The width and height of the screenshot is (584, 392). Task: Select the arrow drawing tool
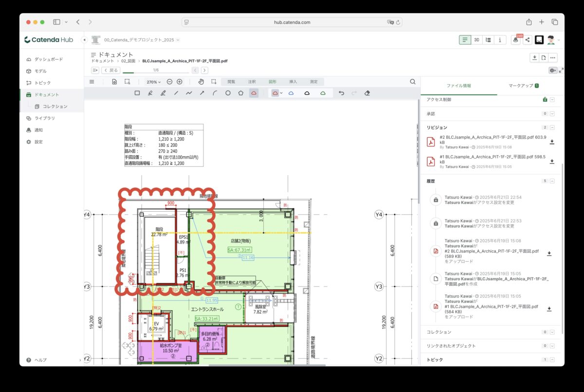(202, 93)
